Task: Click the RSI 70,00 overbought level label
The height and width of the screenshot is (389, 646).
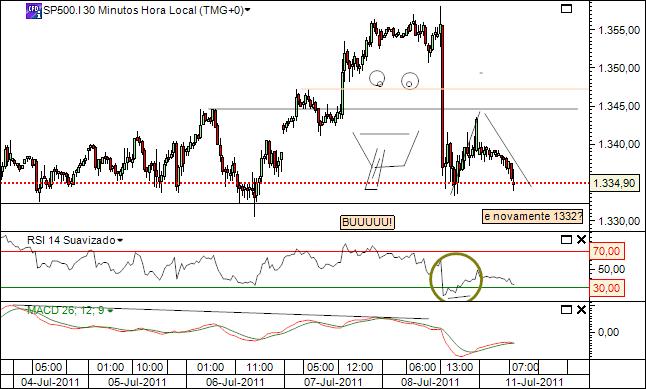Action: click(x=608, y=251)
